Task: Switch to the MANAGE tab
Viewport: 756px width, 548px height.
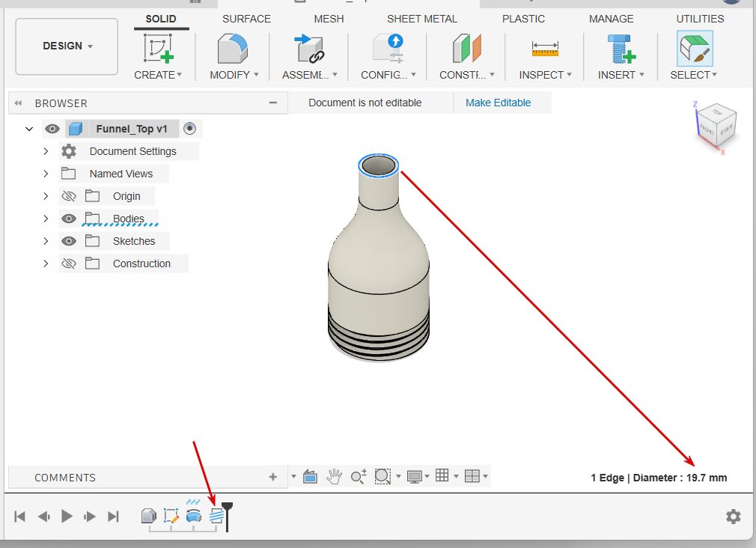Action: pos(611,19)
